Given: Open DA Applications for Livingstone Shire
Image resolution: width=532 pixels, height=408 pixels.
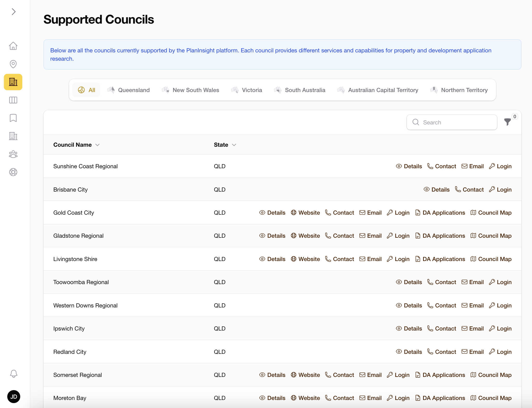Looking at the screenshot, I should point(440,259).
